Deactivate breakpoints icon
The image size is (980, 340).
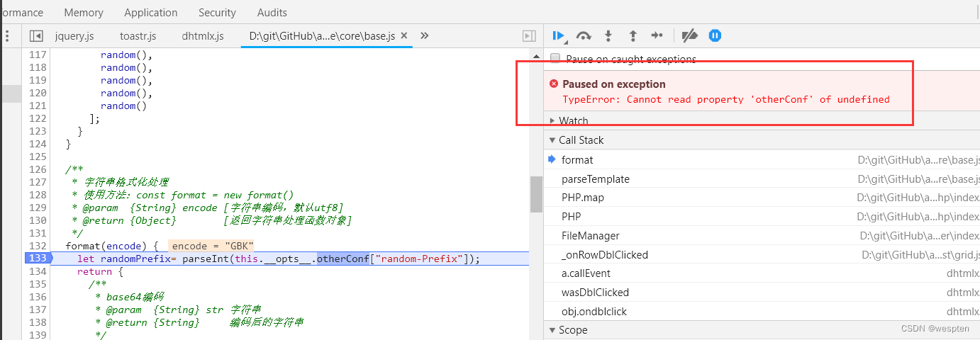point(689,35)
